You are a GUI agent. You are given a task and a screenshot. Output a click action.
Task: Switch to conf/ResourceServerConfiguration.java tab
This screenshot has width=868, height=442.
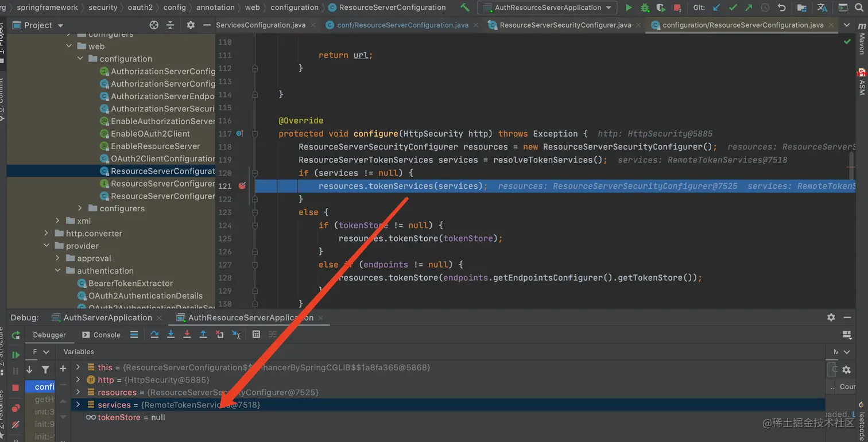[x=402, y=25]
